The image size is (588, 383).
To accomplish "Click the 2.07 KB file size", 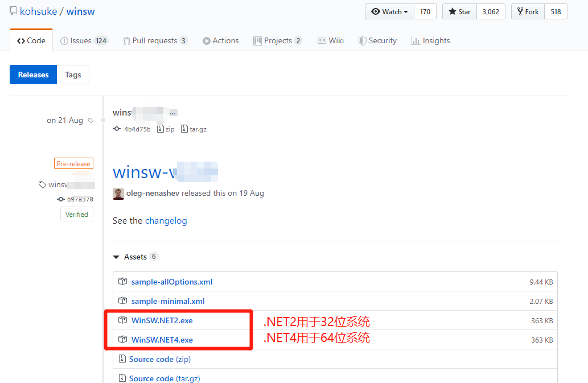I will (x=541, y=302).
